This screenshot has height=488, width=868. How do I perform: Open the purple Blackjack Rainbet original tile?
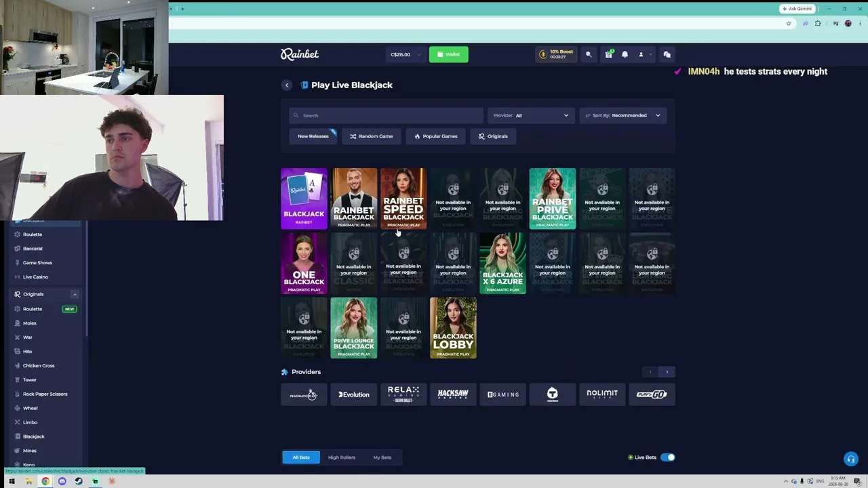tap(304, 199)
